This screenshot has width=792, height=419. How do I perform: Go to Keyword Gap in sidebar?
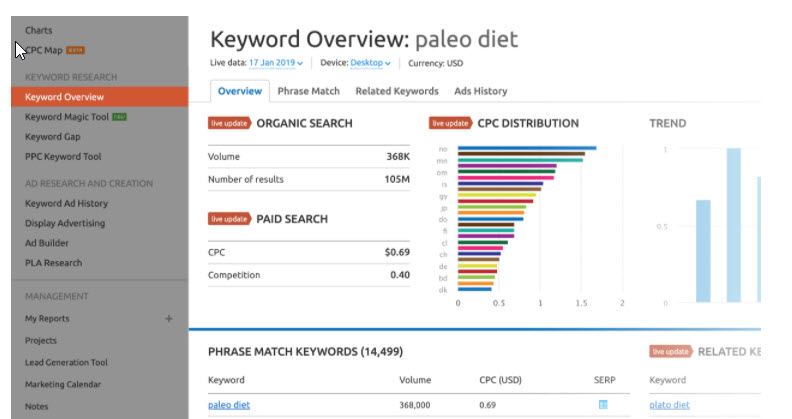[52, 137]
